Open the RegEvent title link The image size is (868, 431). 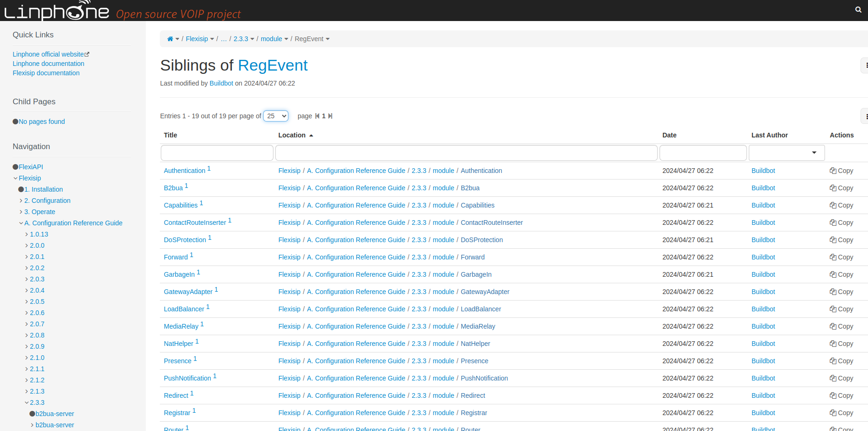273,65
